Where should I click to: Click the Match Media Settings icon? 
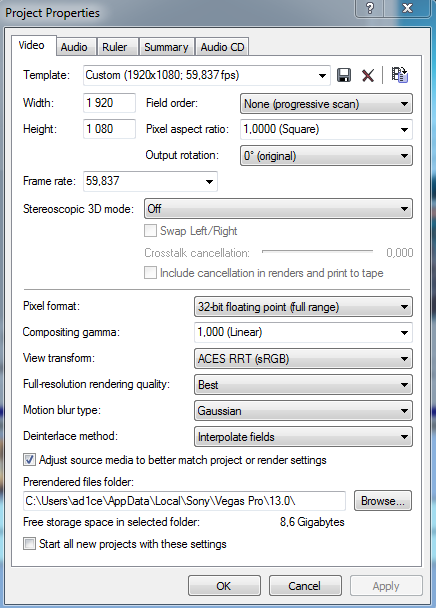coord(400,75)
